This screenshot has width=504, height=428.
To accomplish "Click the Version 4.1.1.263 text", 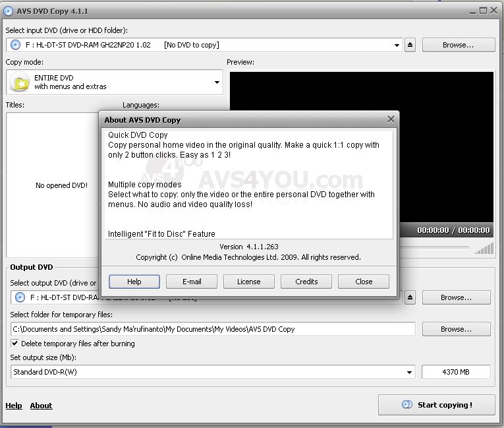I will pyautogui.click(x=249, y=247).
